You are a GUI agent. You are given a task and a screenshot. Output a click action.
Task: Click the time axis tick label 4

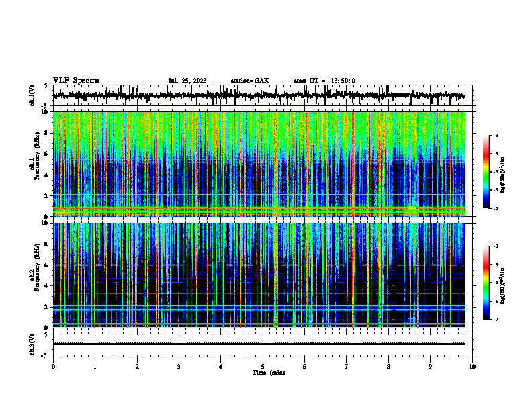click(220, 367)
